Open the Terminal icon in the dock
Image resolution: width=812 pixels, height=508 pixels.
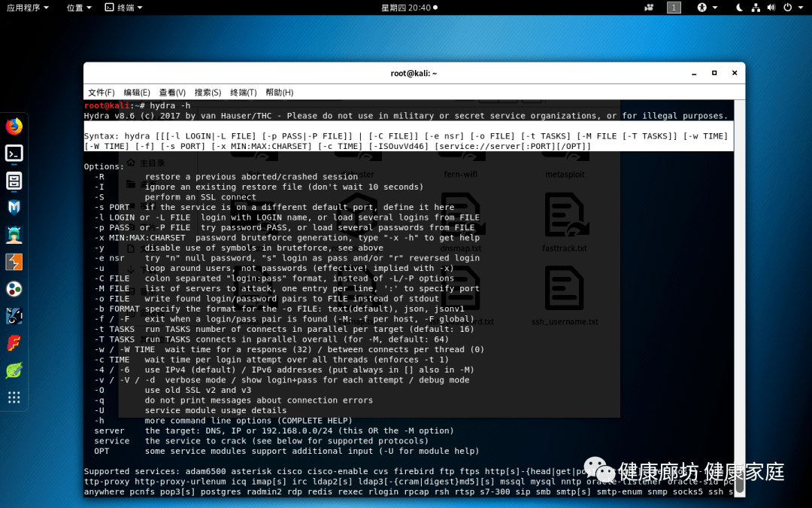[x=14, y=154]
